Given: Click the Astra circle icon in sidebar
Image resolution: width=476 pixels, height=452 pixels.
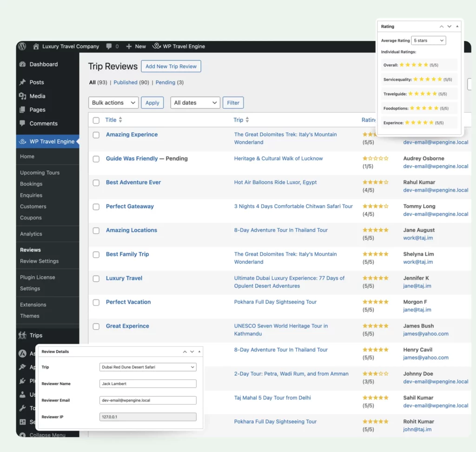Looking at the screenshot, I should click(x=22, y=353).
